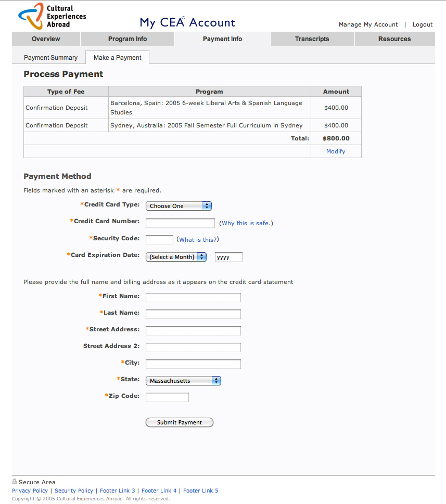Click the 'What is this?' link

(198, 240)
